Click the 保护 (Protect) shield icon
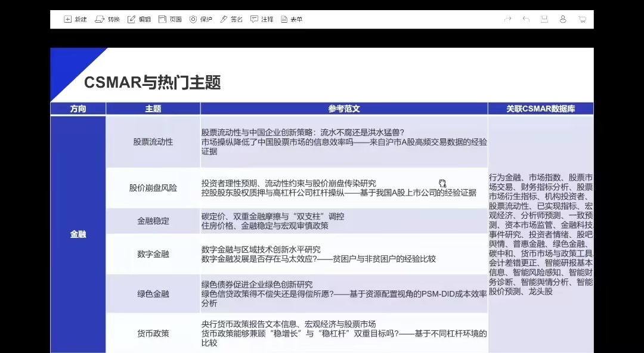 tap(193, 19)
